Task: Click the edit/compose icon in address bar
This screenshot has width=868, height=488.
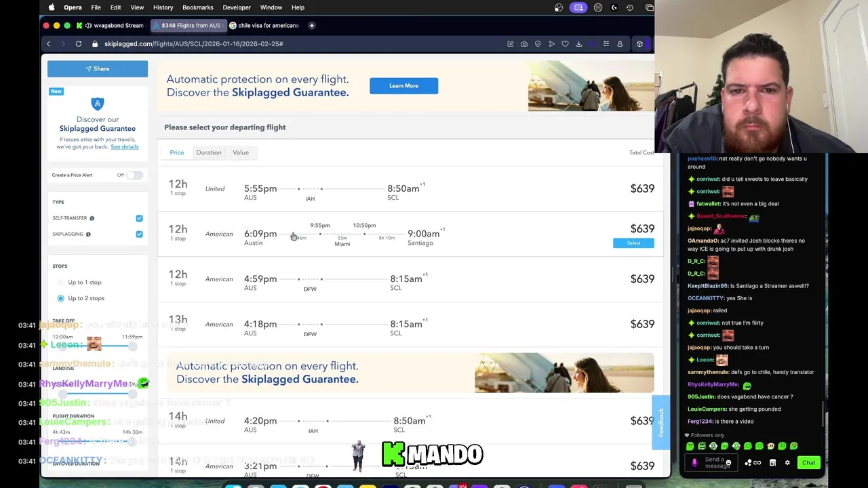Action: (511, 44)
